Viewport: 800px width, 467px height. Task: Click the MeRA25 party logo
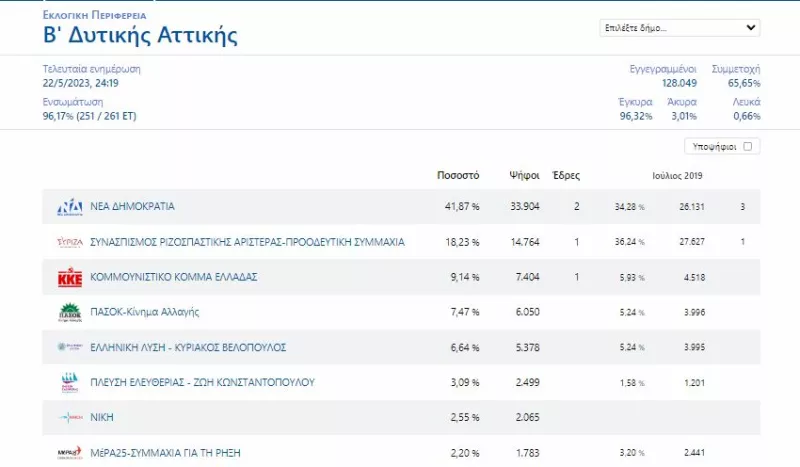[69, 453]
